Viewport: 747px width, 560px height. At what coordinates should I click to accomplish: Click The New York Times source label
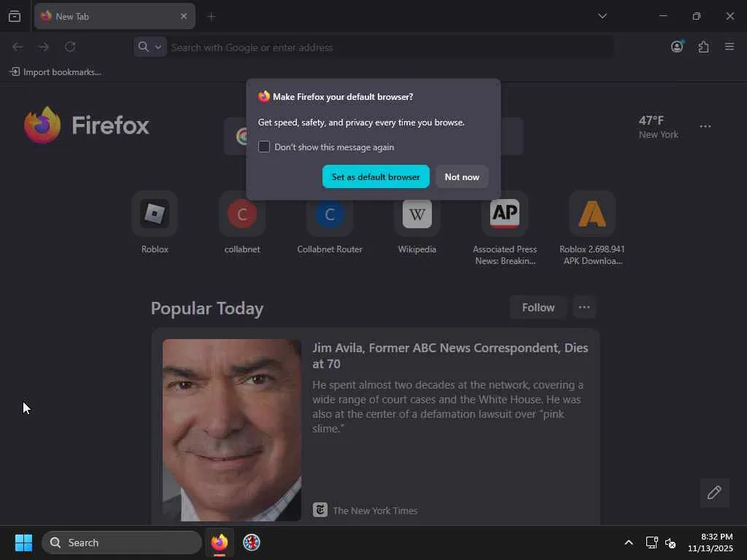click(375, 510)
